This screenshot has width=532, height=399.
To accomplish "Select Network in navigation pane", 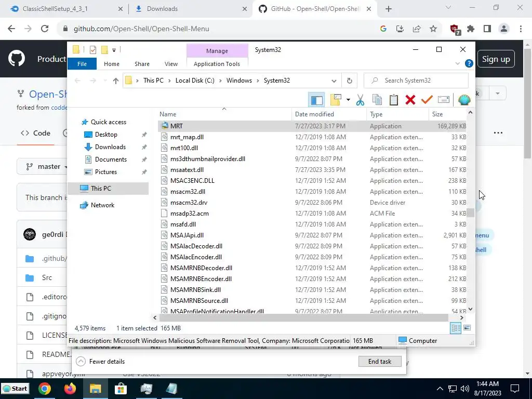I will [x=102, y=205].
